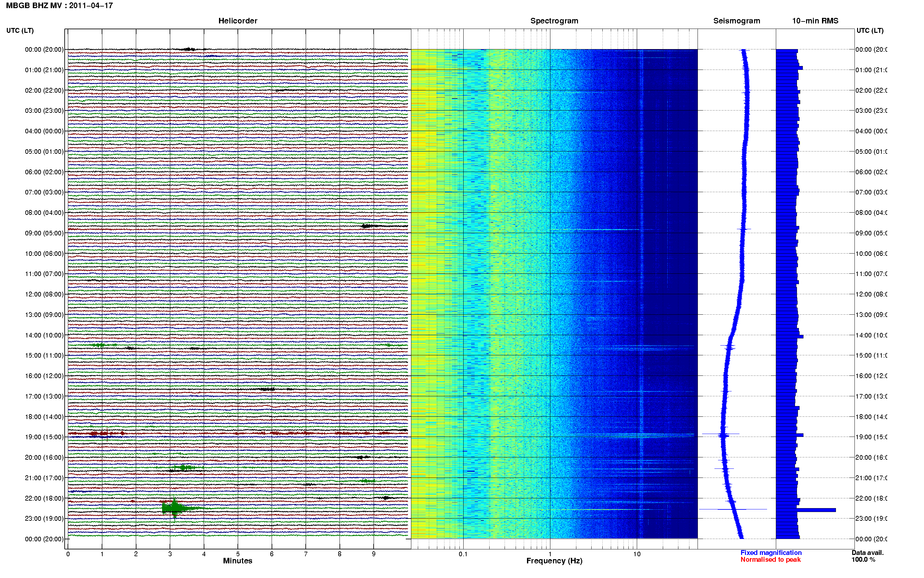The image size is (924, 578).
Task: Click left time label '17:00 (13:00)'
Action: point(44,396)
